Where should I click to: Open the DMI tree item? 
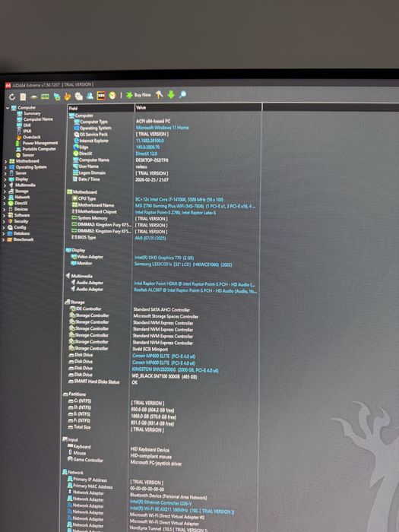[x=27, y=125]
